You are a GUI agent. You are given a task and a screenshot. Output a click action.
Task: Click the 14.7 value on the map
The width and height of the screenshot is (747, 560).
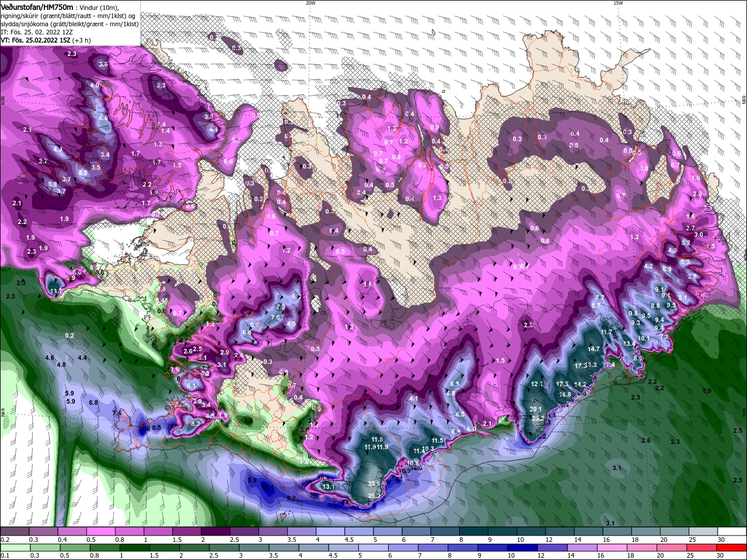(x=593, y=349)
